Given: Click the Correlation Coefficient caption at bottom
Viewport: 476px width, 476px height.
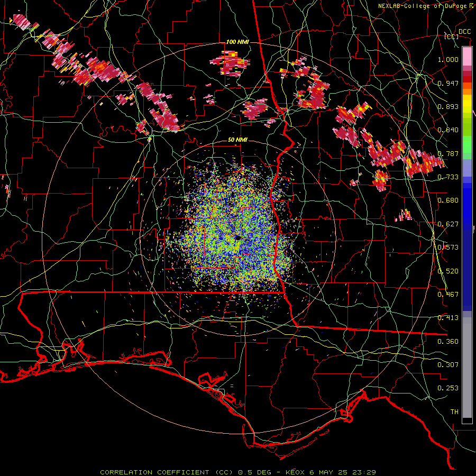Looking at the screenshot, I should click(x=237, y=472).
